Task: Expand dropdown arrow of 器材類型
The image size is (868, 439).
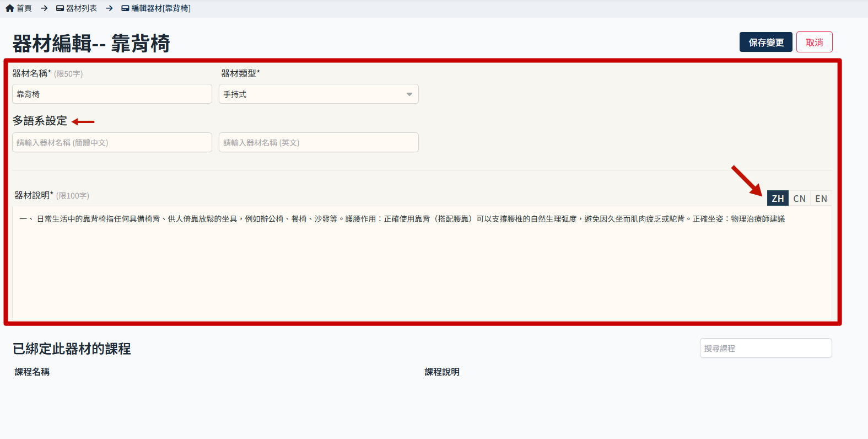Action: click(409, 94)
